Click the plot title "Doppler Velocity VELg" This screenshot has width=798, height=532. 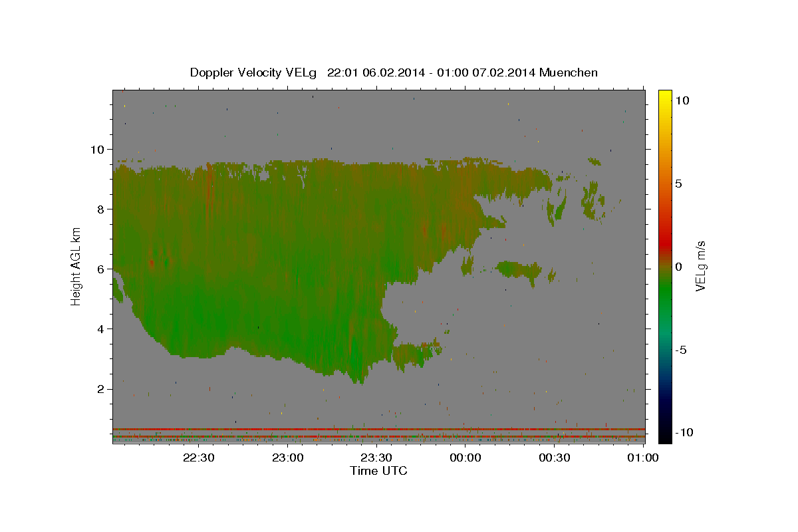(x=253, y=72)
